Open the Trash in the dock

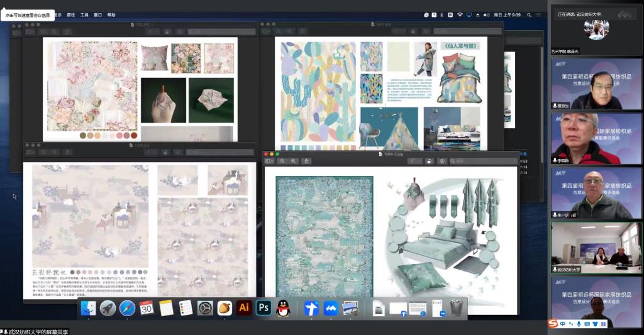[x=457, y=308]
